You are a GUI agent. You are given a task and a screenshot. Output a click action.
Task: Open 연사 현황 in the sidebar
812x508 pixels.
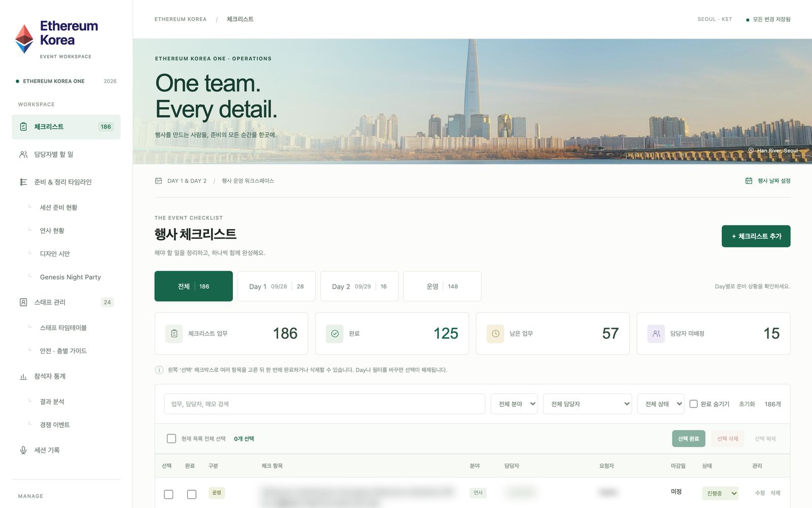pos(52,231)
